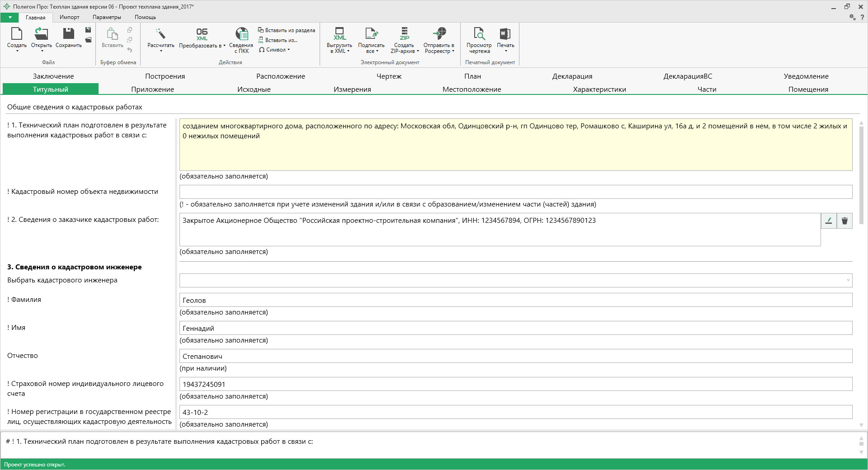Switch to the Характеристики section tab

pos(599,89)
